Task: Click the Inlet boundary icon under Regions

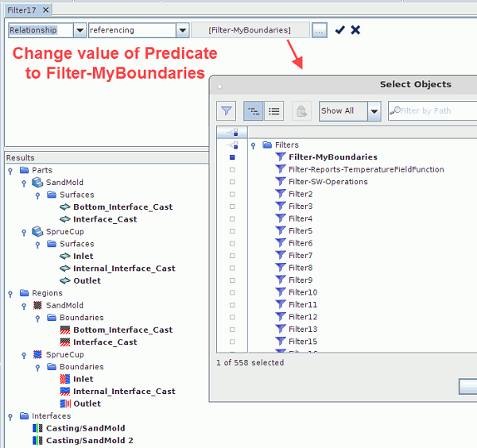Action: pyautogui.click(x=65, y=379)
